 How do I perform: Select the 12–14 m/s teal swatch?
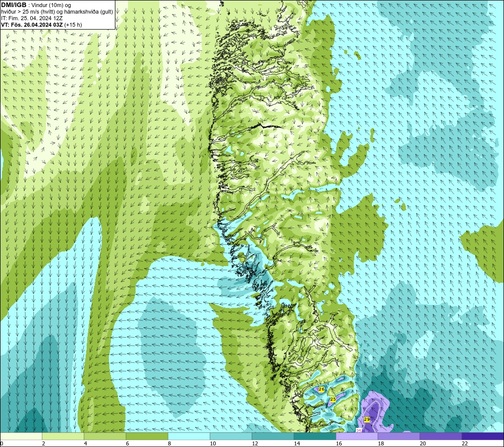tap(273, 436)
